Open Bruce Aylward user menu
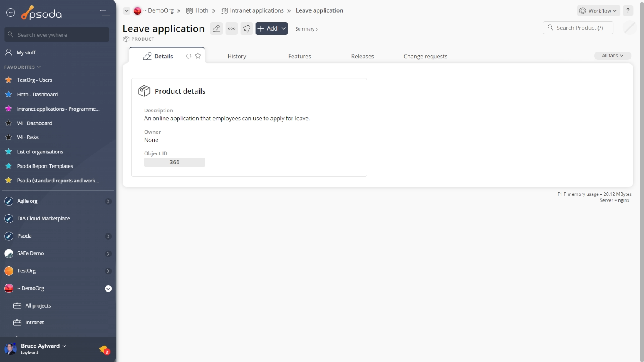The width and height of the screenshot is (644, 362). (x=44, y=346)
